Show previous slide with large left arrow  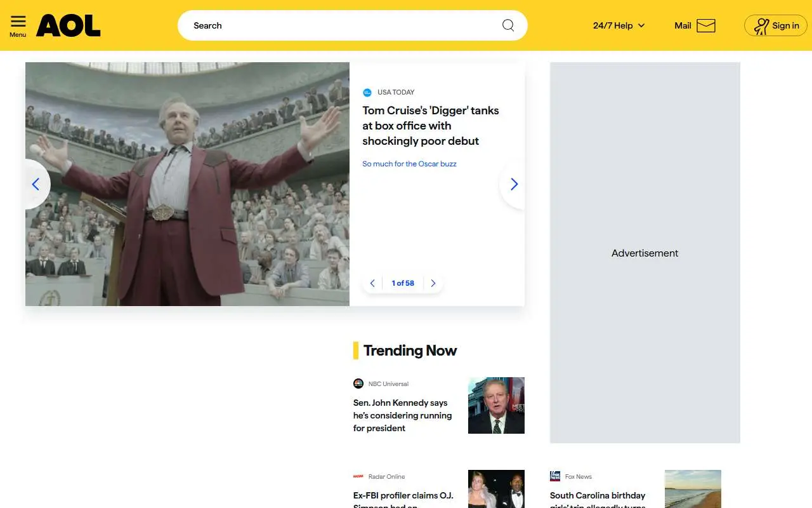(36, 184)
